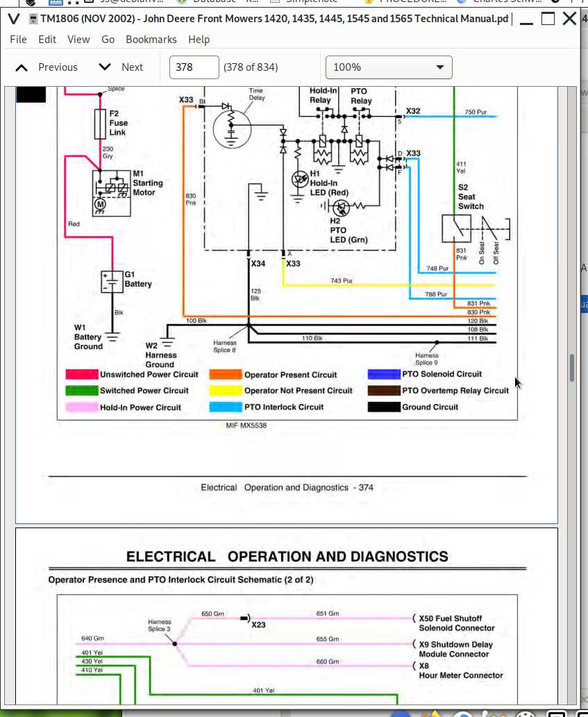Click the H2 PTO LED symbol
The height and width of the screenshot is (717, 588).
point(341,208)
